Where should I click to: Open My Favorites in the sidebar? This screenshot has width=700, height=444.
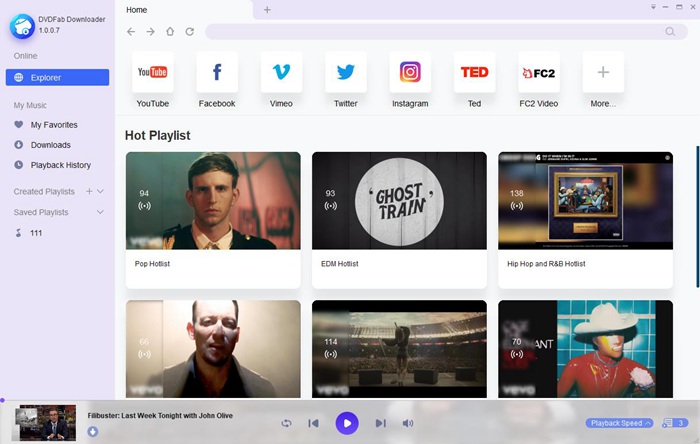[54, 125]
